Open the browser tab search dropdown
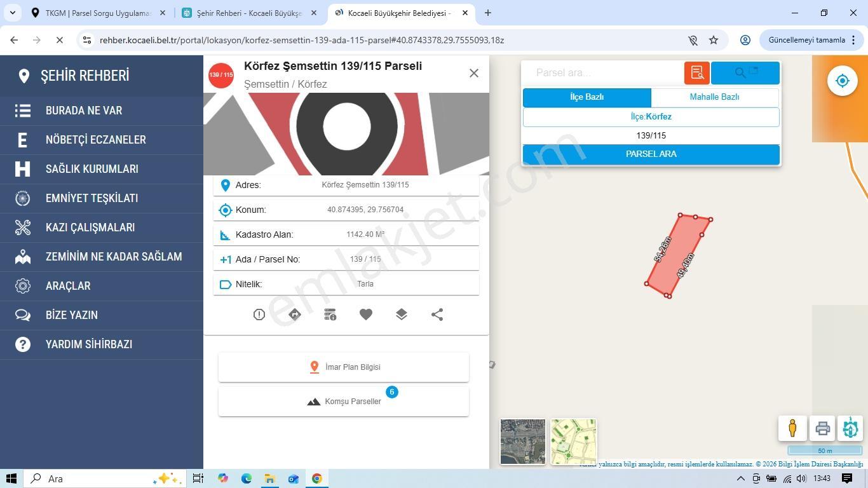 pos(13,13)
